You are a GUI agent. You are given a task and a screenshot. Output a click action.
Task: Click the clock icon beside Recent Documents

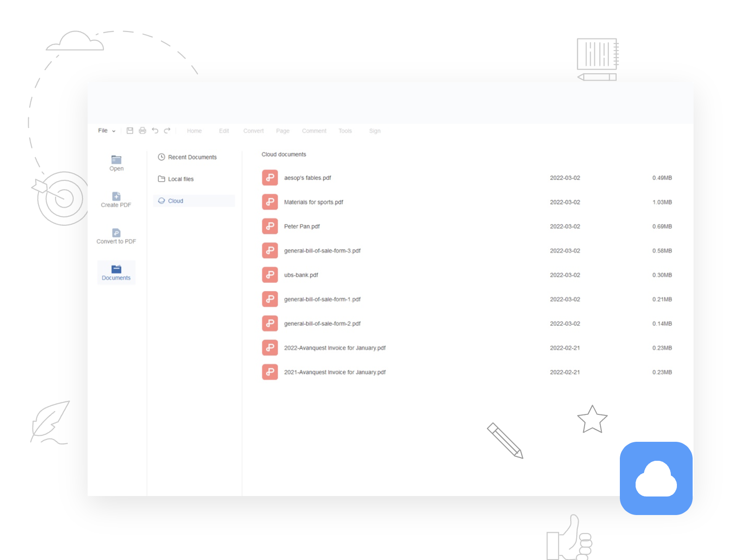point(161,157)
